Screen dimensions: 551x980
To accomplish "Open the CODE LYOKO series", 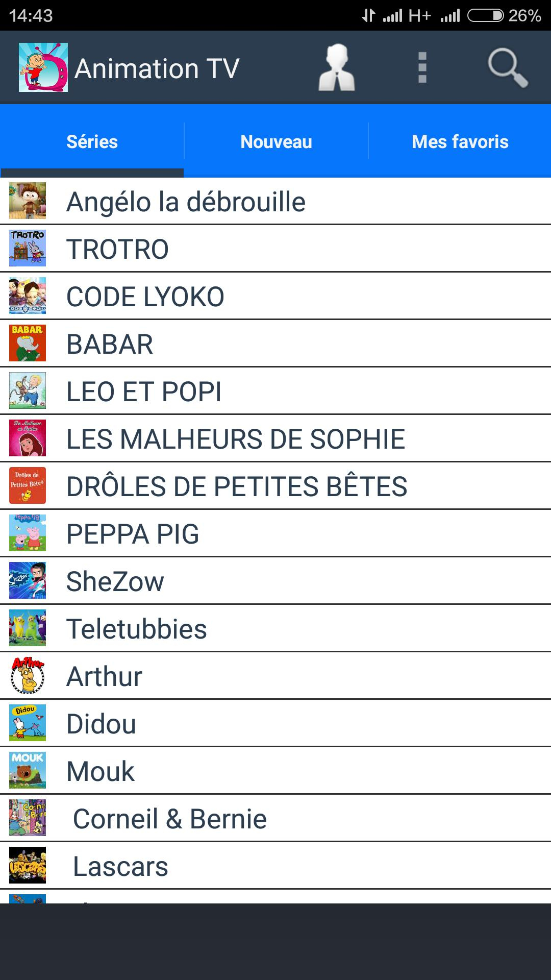I will [x=145, y=297].
